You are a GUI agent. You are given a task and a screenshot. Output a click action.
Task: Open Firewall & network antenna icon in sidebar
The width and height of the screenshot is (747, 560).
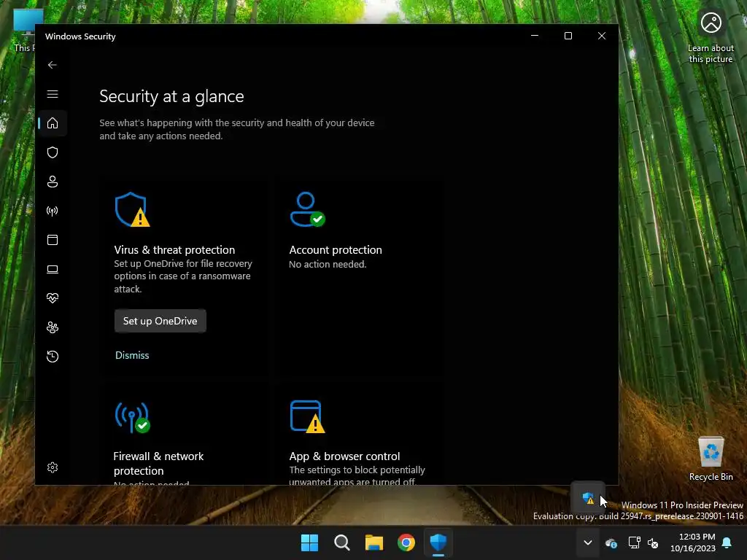[53, 211]
